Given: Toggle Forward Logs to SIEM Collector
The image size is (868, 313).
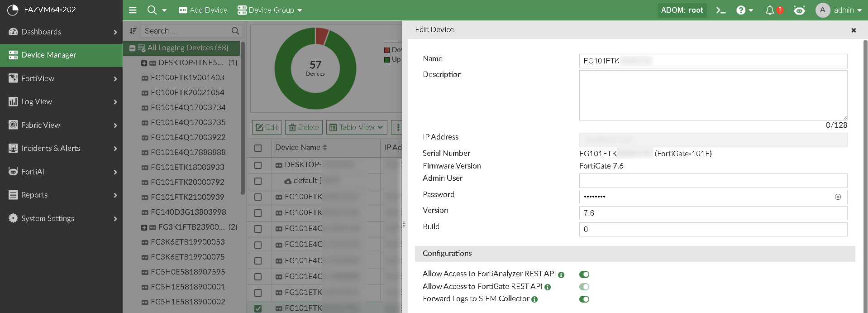Looking at the screenshot, I should pos(584,299).
